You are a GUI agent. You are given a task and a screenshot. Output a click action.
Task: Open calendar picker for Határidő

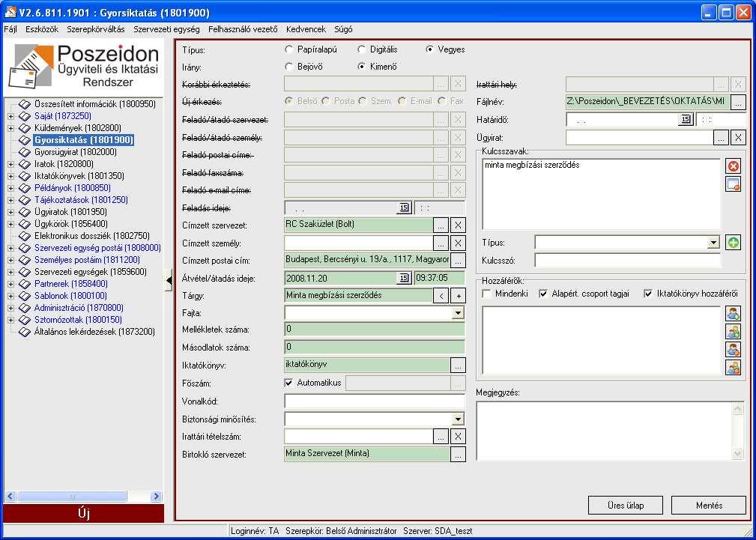tap(685, 120)
